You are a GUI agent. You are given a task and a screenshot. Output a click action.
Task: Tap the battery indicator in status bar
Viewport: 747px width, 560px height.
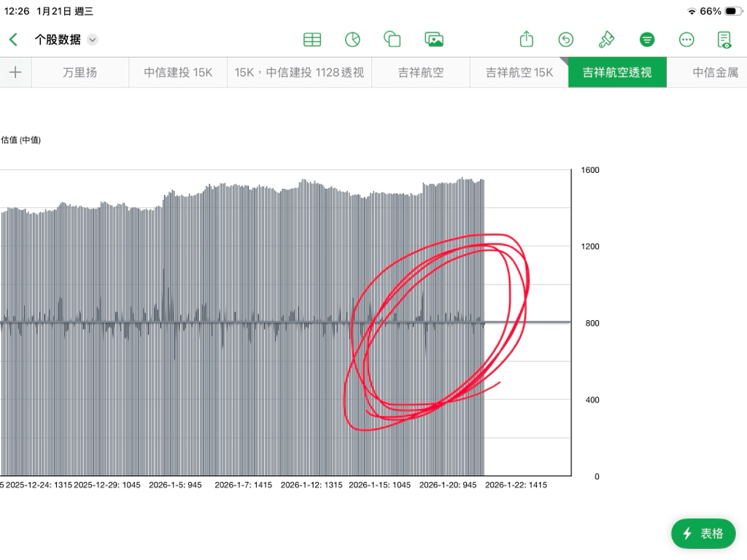pos(732,11)
